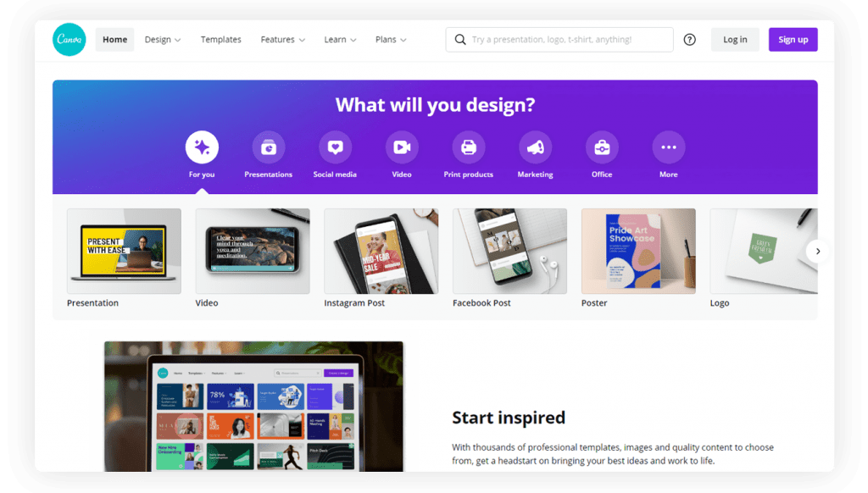Select the For you sparkle icon
The width and height of the screenshot is (868, 493).
202,147
